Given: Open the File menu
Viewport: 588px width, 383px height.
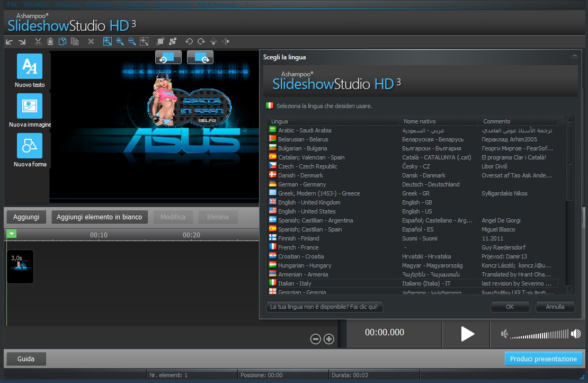Looking at the screenshot, I should coord(12,4).
